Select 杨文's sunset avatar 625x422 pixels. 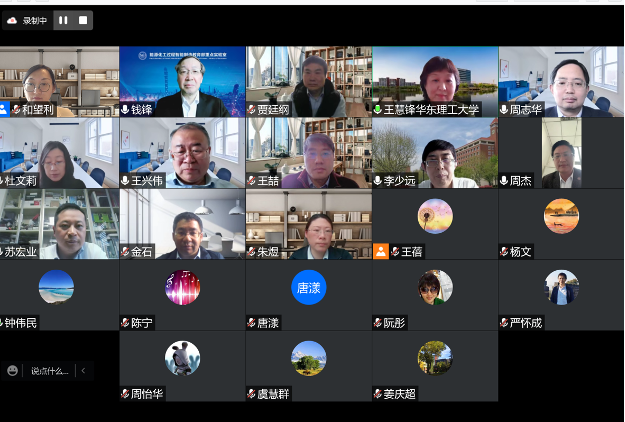tap(561, 216)
